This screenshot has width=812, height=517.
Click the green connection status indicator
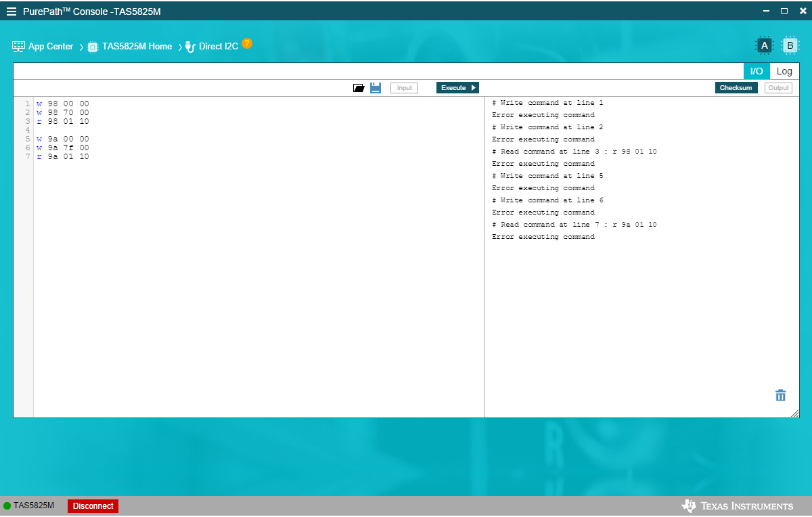(7, 505)
